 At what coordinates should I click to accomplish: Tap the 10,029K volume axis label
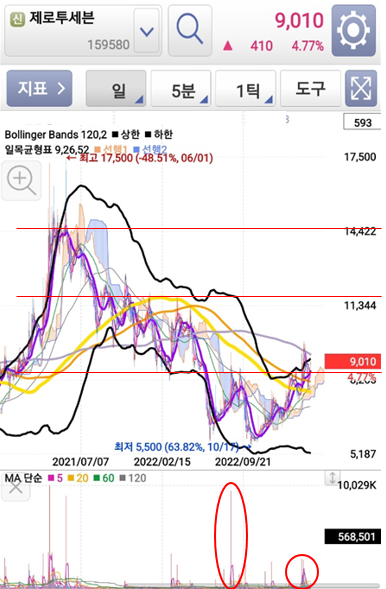(357, 485)
